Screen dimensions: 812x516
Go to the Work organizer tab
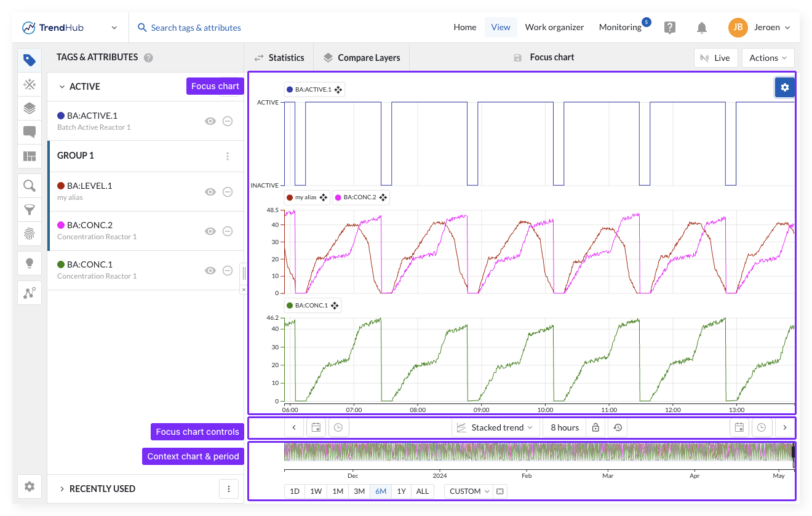point(554,27)
